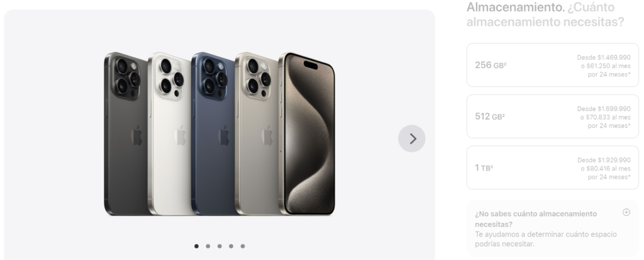Select the 512 GB storage option
Screen dimensions: 644x260
(x=552, y=116)
